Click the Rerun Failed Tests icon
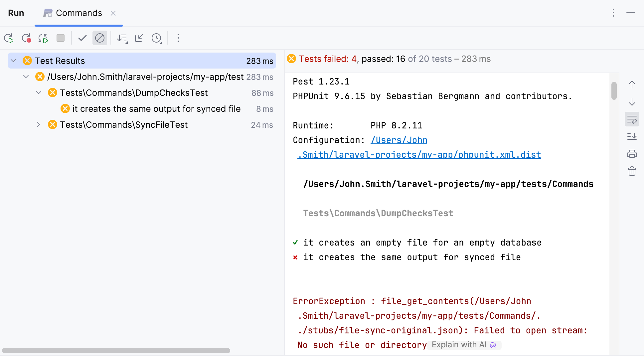This screenshot has height=356, width=644. 26,38
